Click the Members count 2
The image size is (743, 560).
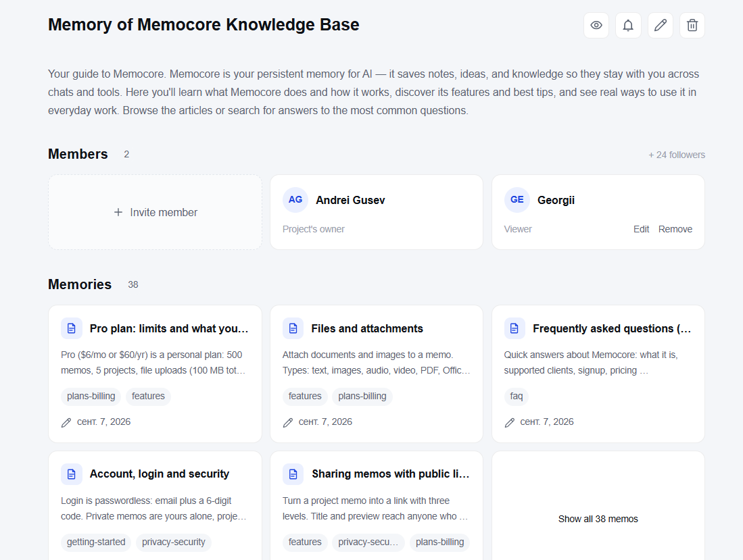[126, 154]
